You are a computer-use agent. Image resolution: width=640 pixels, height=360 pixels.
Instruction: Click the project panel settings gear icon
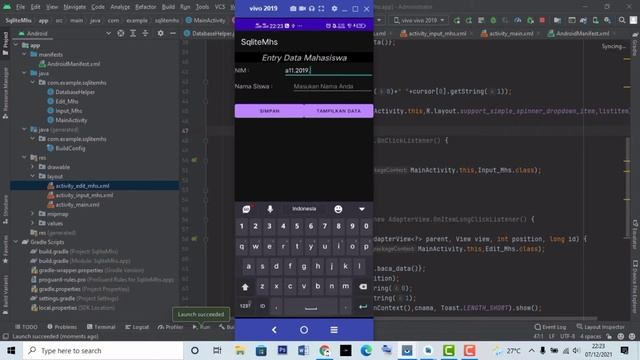click(160, 33)
